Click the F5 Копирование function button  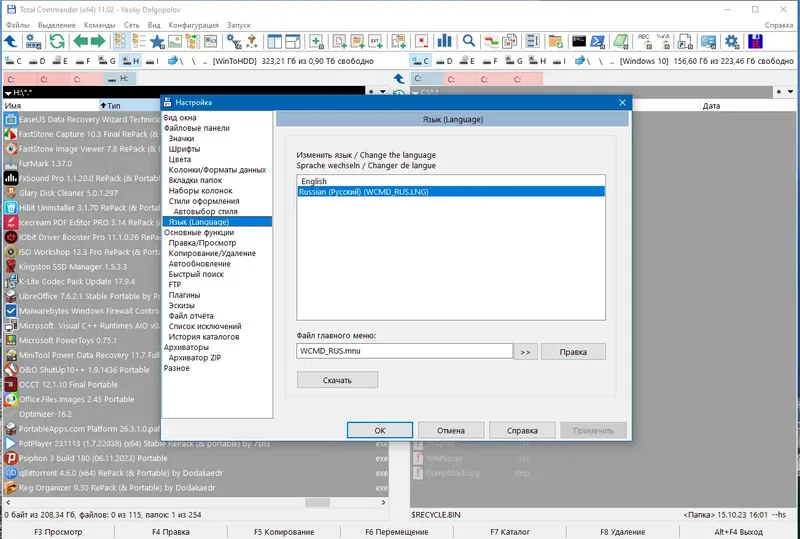(284, 532)
